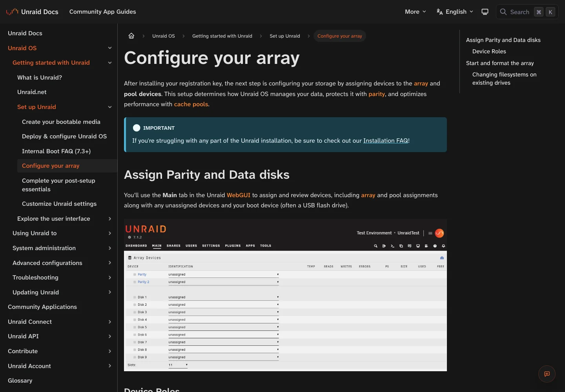Follow the cache pools link
This screenshot has width=565, height=392.
pyautogui.click(x=191, y=104)
